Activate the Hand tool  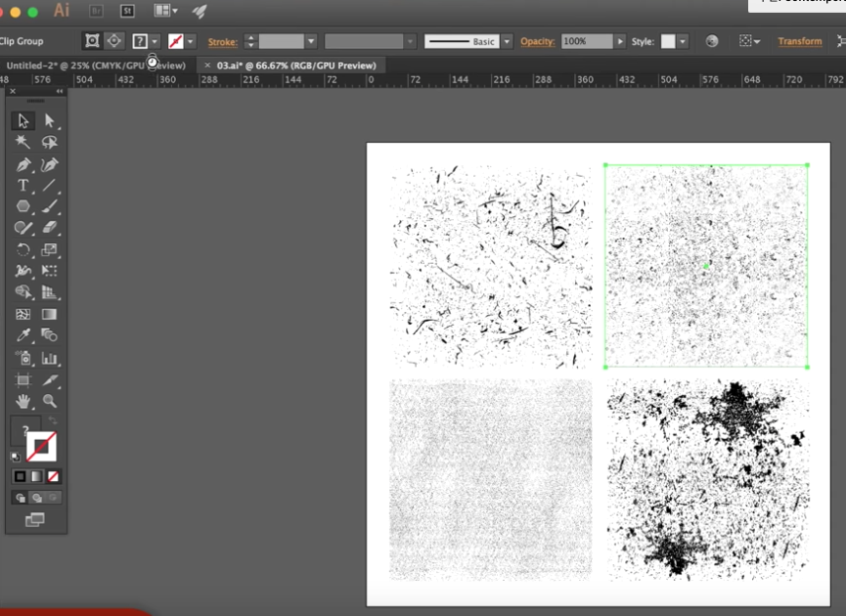pyautogui.click(x=22, y=401)
